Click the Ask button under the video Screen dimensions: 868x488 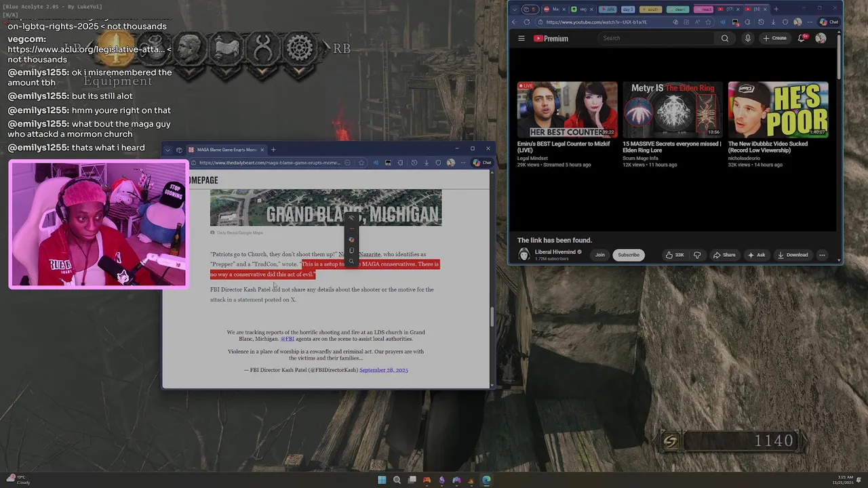click(x=756, y=255)
